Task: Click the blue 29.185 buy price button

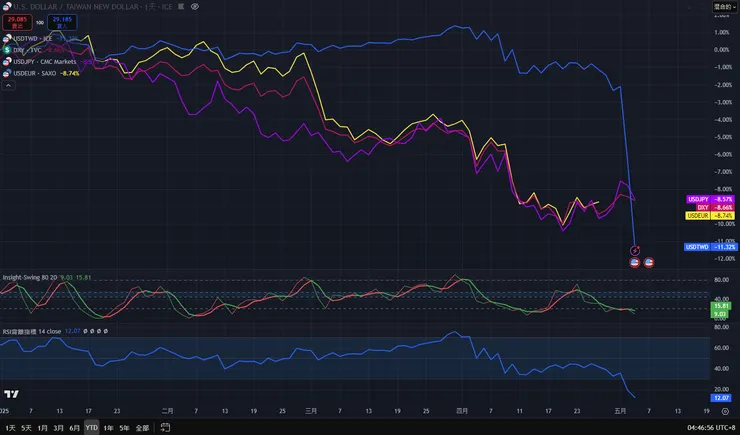Action: 62,22
